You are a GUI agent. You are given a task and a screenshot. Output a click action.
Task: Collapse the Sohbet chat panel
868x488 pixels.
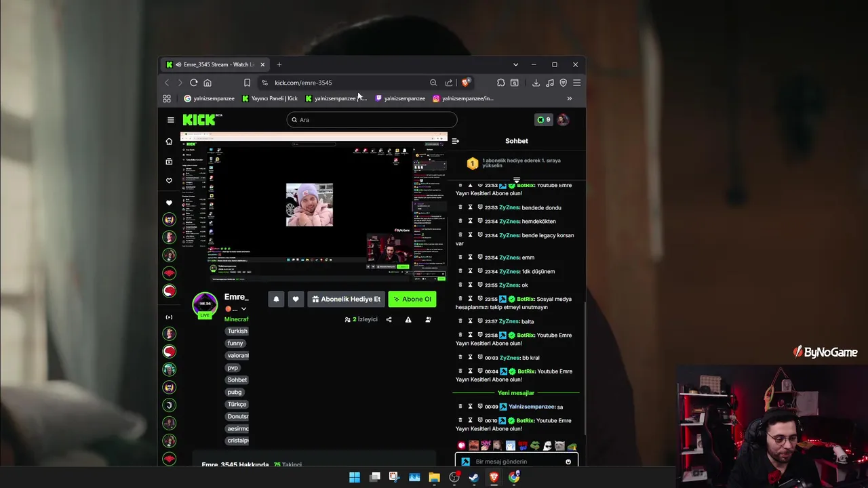(455, 141)
